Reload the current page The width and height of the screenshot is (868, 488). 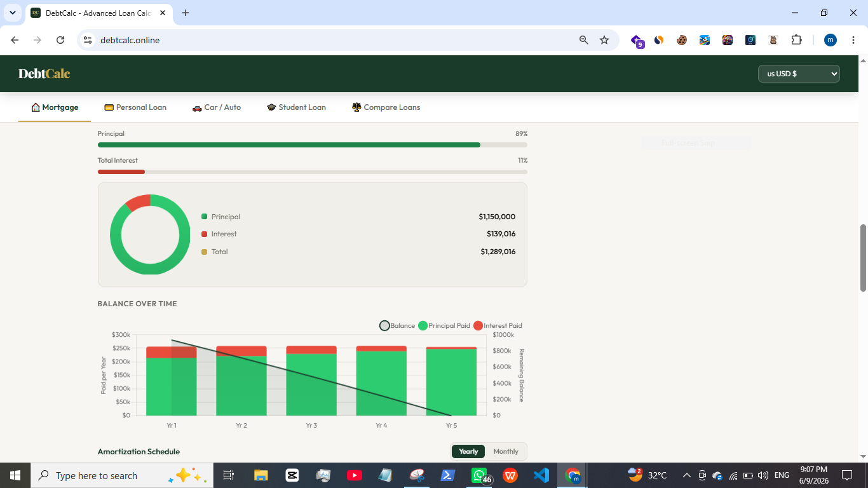click(60, 40)
